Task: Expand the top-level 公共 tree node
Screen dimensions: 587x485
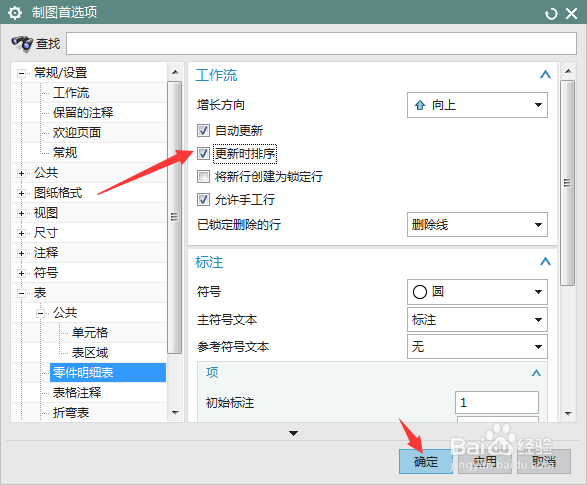Action: click(x=21, y=173)
